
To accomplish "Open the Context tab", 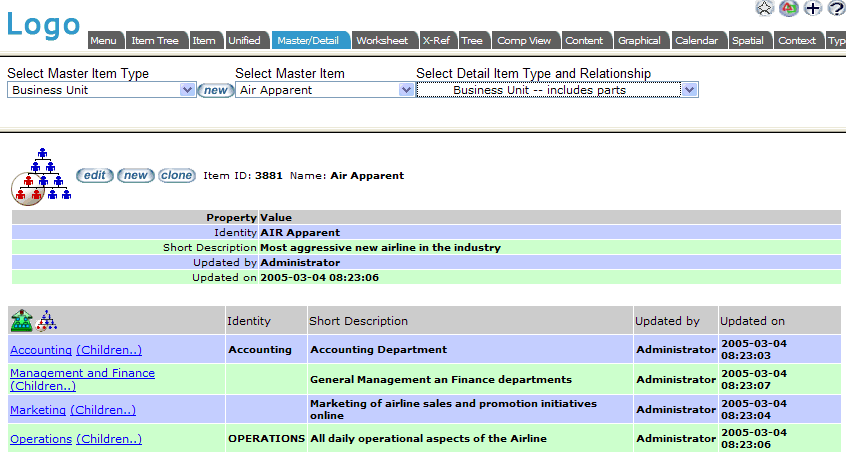I will (x=797, y=40).
